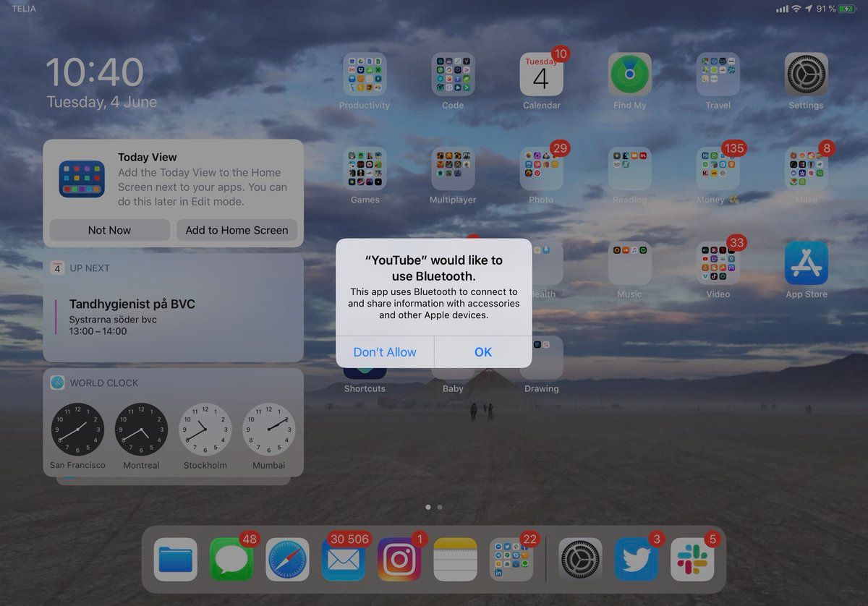This screenshot has height=606, width=868.
Task: Tap the San Francisco clock
Action: click(x=77, y=430)
